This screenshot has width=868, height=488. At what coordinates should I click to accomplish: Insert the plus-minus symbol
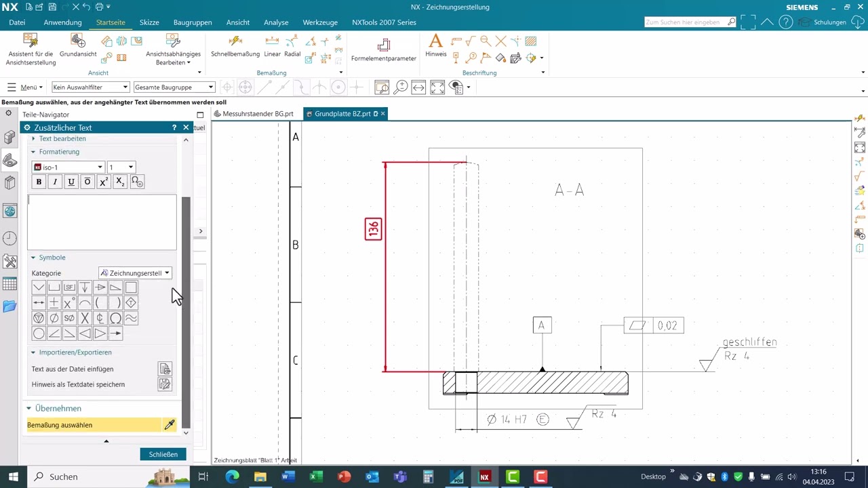pos(54,303)
